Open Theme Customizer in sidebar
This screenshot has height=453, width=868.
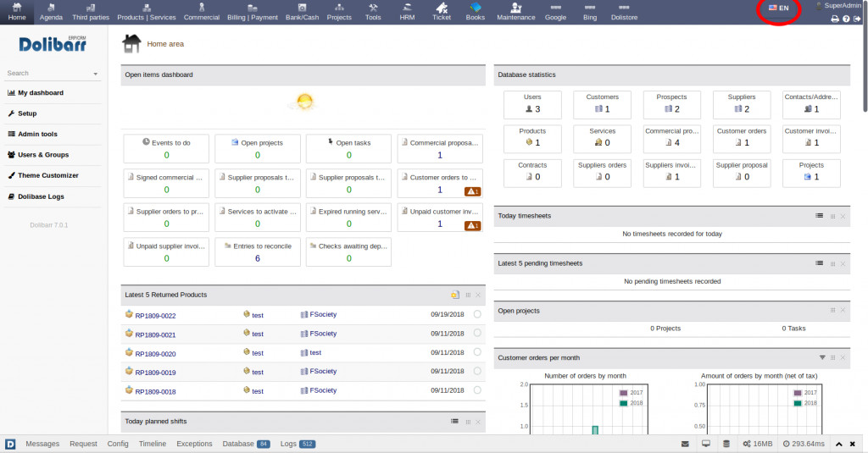pos(47,175)
